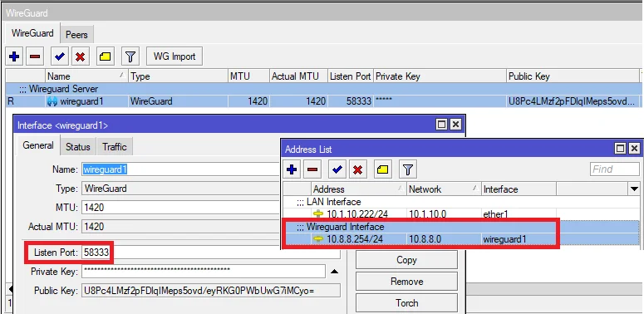
Task: Close the Address List window
Action: coord(634,148)
